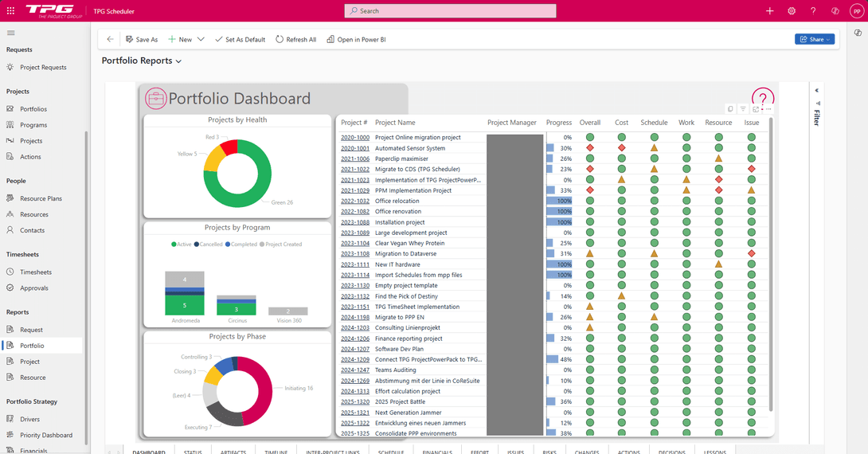The width and height of the screenshot is (868, 454).
Task: Open project link 2025-1320
Action: (x=355, y=402)
